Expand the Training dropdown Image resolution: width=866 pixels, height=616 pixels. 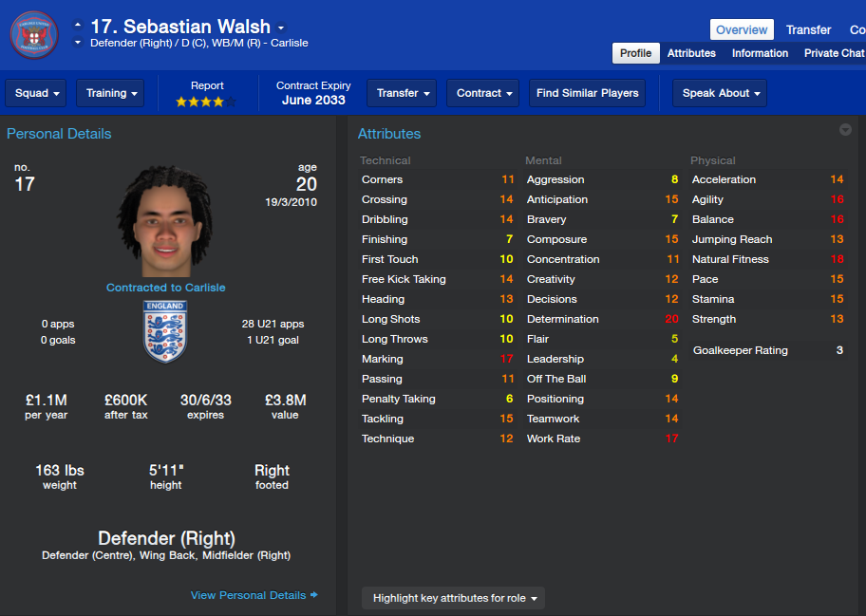click(110, 93)
